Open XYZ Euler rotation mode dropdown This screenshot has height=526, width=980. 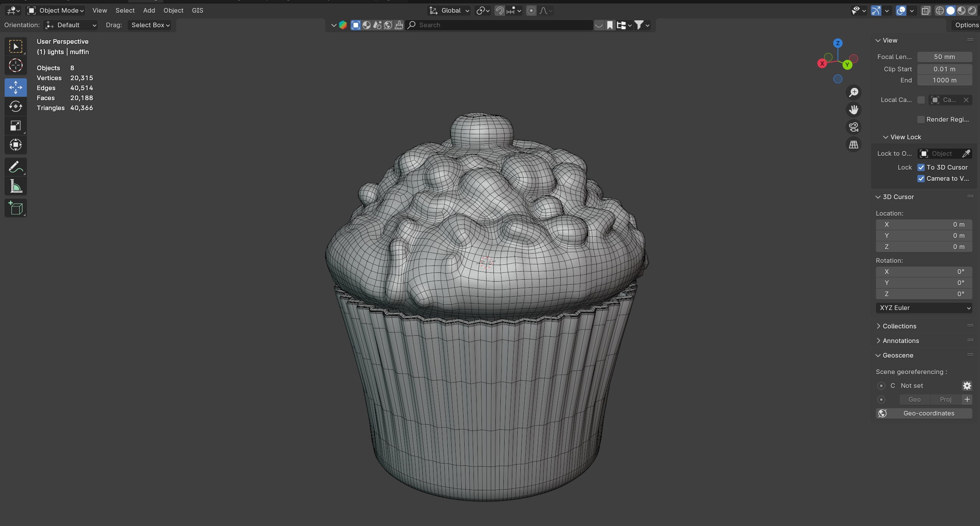tap(924, 308)
